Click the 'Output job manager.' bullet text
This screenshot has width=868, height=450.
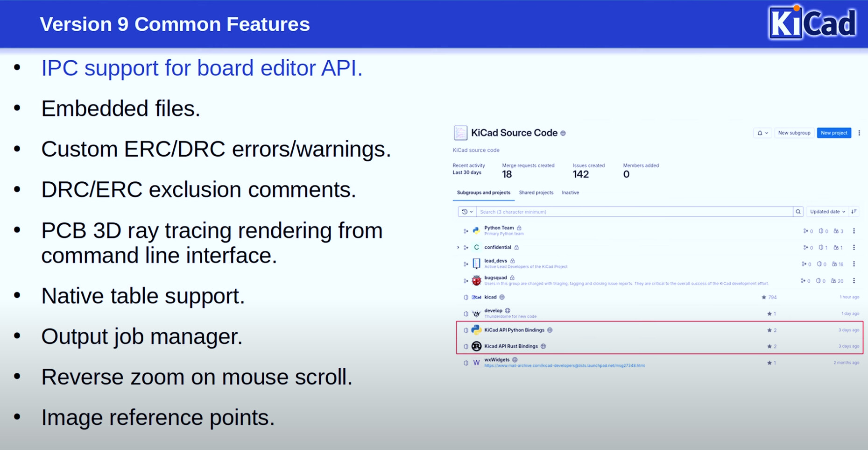tap(142, 336)
